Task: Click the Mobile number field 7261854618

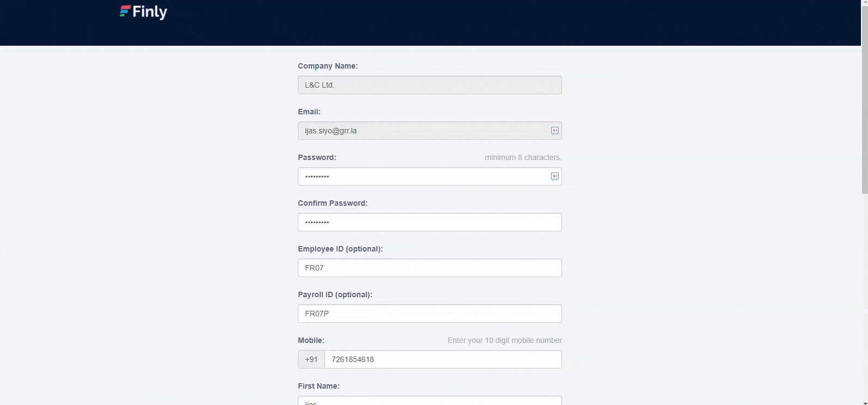Action: coord(443,359)
